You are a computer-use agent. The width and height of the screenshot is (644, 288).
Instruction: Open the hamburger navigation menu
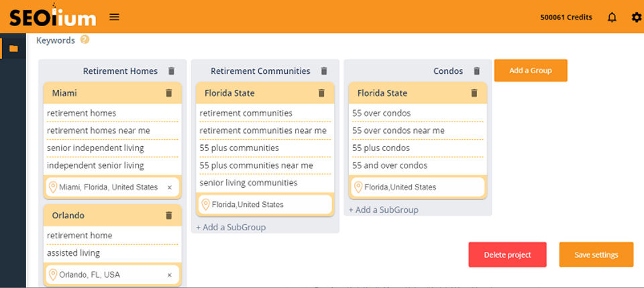point(115,17)
